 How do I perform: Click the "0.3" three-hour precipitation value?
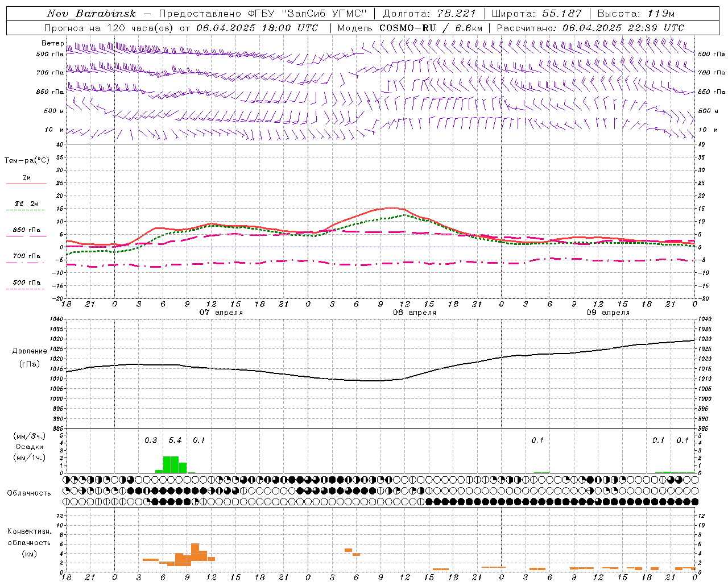click(151, 440)
